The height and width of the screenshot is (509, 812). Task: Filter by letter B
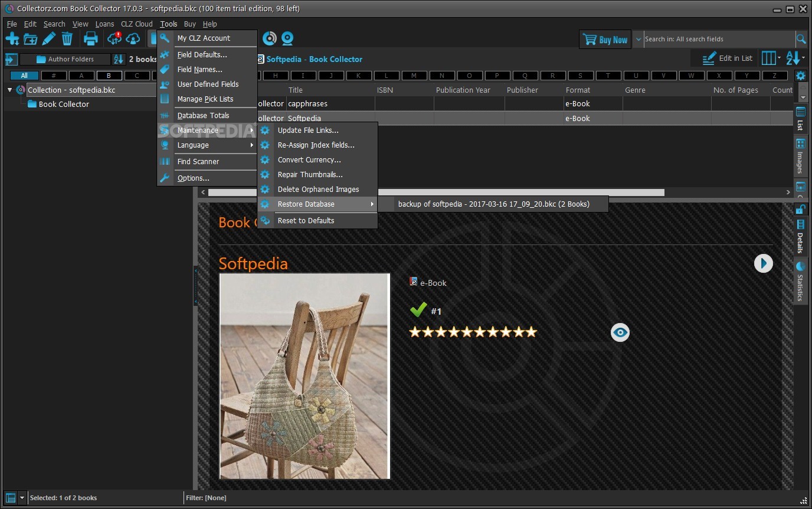coord(109,76)
